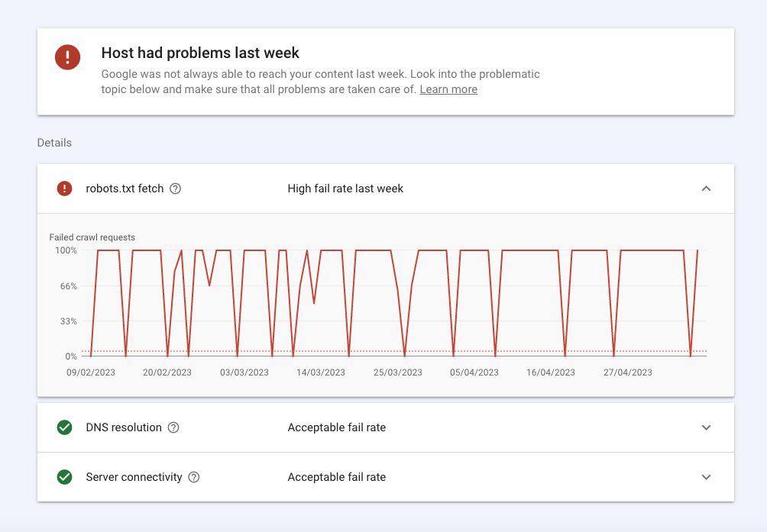
Task: Collapse the robots.txt fetch section
Action: pos(706,189)
